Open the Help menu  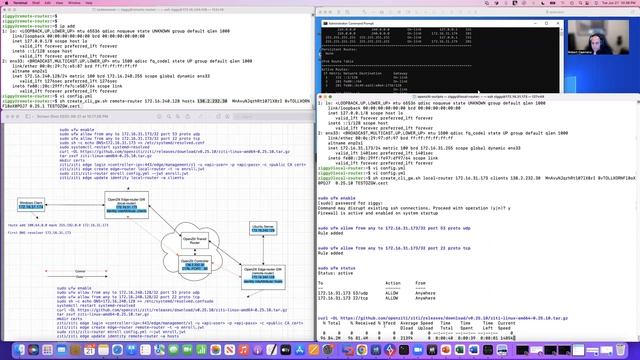click(x=89, y=2)
